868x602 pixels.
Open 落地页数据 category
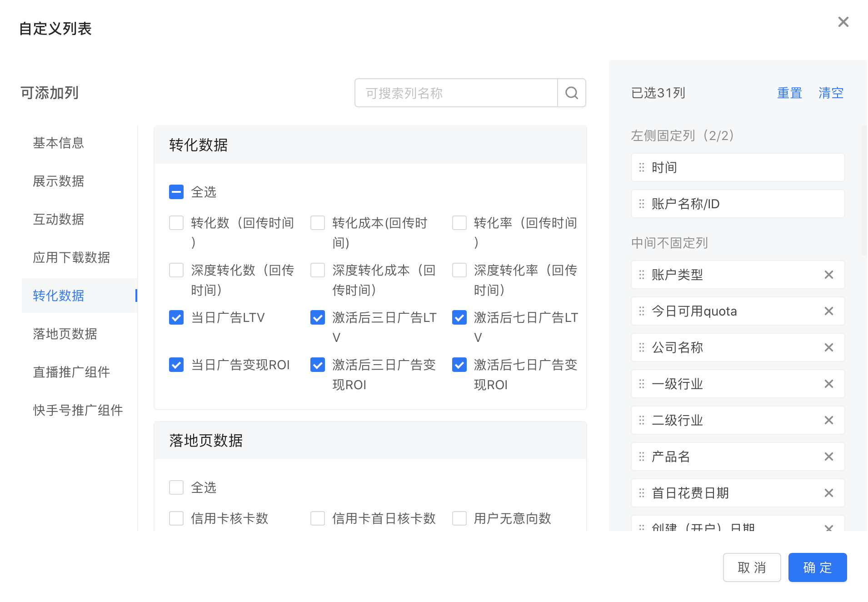pos(80,334)
